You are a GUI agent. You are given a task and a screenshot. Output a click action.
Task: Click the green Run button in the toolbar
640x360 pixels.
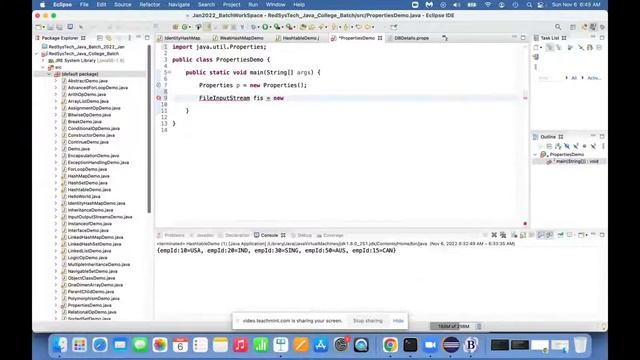[x=265, y=27]
